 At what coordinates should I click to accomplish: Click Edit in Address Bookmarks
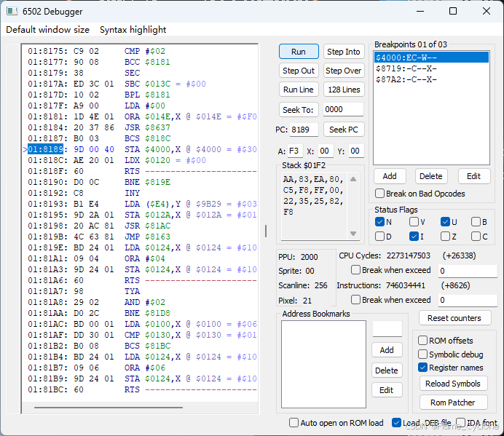(x=387, y=390)
